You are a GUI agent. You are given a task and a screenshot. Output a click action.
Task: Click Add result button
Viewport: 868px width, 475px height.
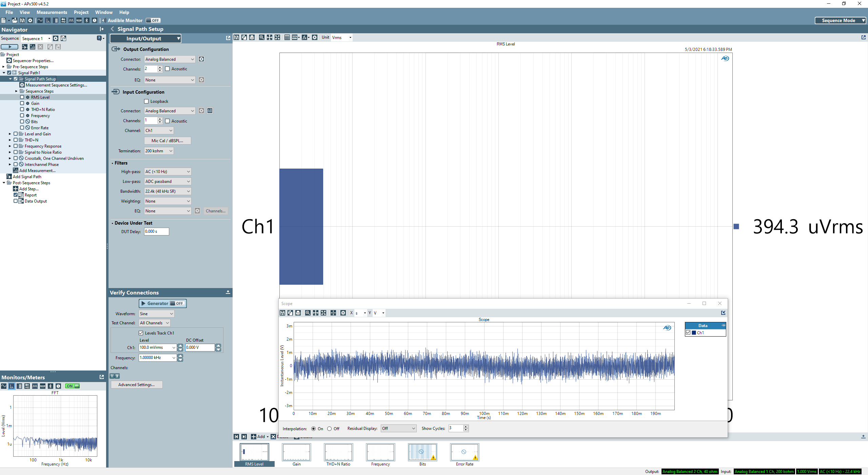[260, 437]
